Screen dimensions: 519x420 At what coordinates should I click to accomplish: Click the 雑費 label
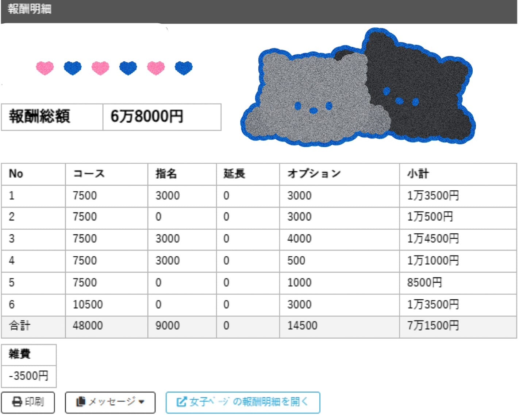tap(20, 354)
